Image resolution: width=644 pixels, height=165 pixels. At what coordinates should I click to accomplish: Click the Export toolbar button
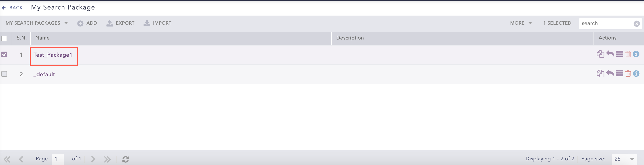pyautogui.click(x=120, y=23)
